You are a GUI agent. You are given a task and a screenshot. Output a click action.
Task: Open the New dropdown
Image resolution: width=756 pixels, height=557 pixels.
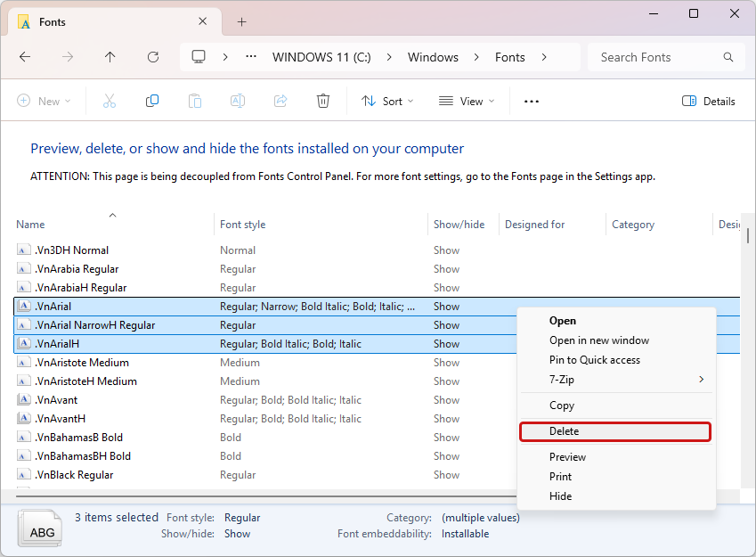44,102
